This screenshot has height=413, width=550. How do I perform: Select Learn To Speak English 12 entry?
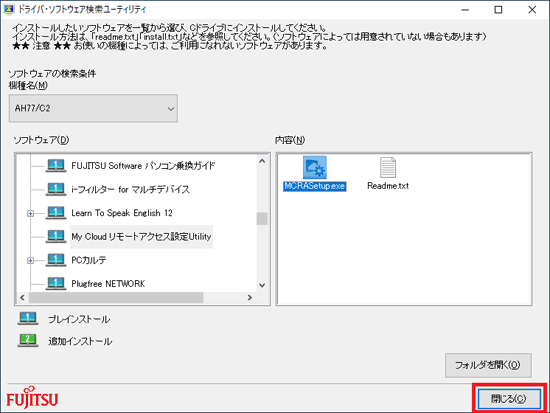click(x=122, y=213)
